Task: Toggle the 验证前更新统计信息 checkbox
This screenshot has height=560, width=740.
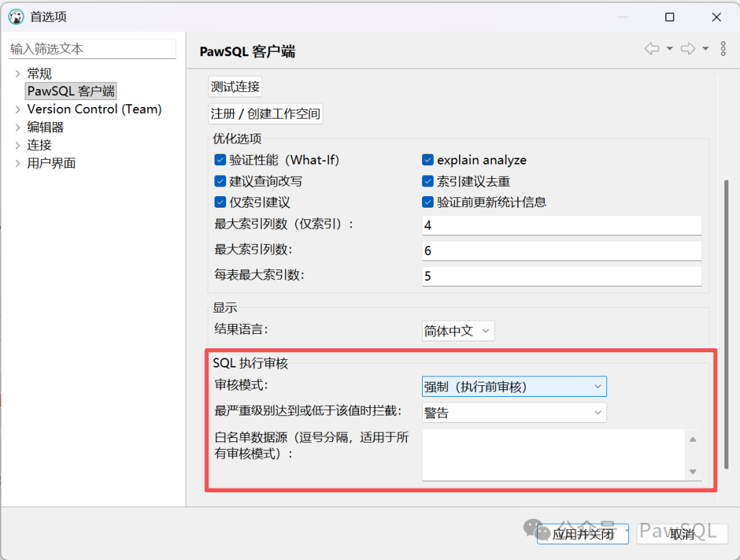Action: (x=428, y=202)
